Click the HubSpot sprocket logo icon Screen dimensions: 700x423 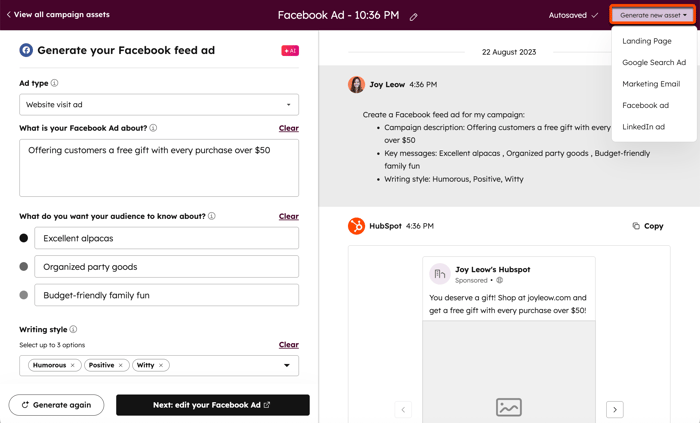[x=356, y=226]
